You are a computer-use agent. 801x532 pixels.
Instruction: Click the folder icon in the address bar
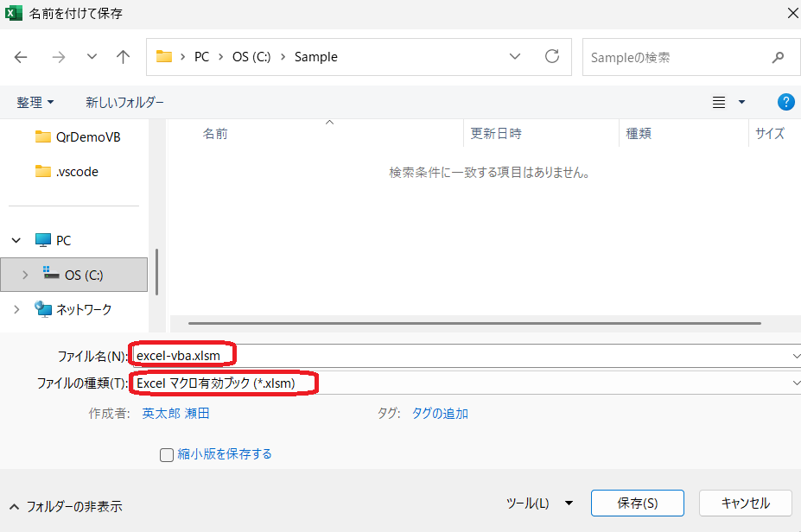pyautogui.click(x=164, y=56)
